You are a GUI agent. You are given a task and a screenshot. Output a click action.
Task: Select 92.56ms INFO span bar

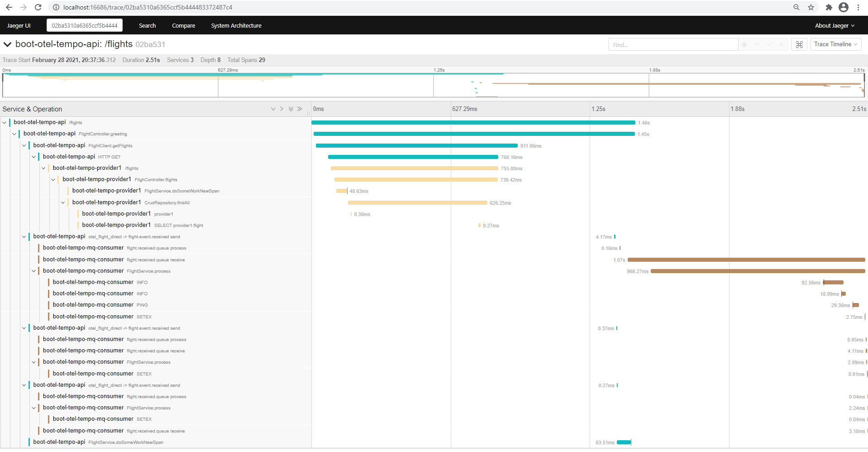tap(834, 282)
